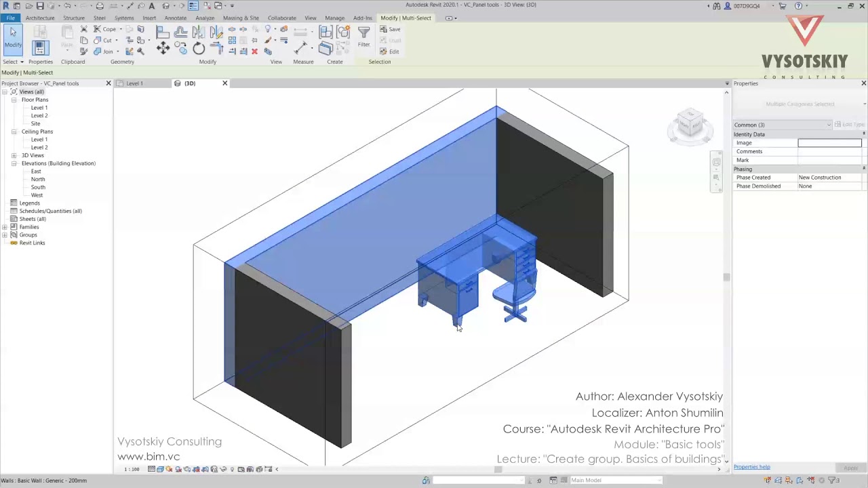
Task: Expand the Families node in Project Browser
Action: click(5, 227)
